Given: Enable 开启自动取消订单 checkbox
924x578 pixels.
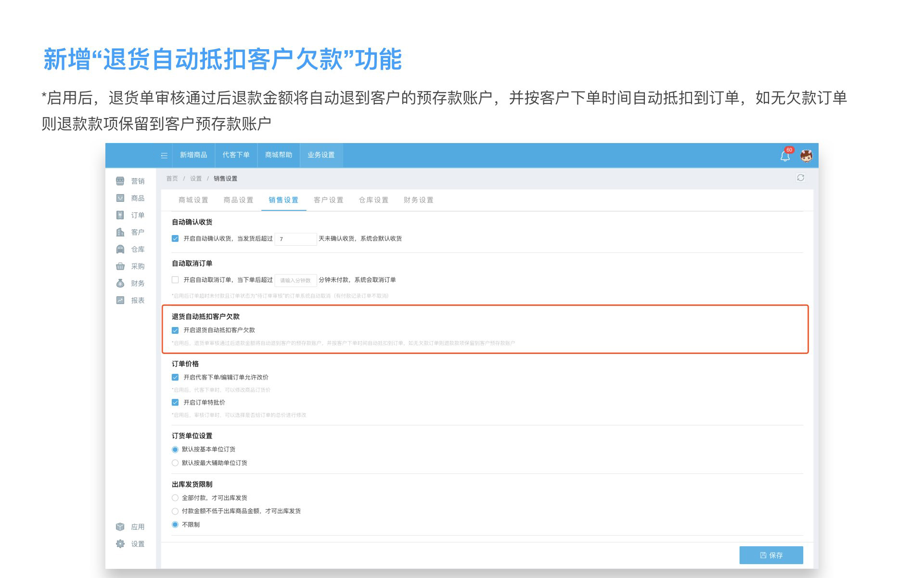Looking at the screenshot, I should [175, 280].
